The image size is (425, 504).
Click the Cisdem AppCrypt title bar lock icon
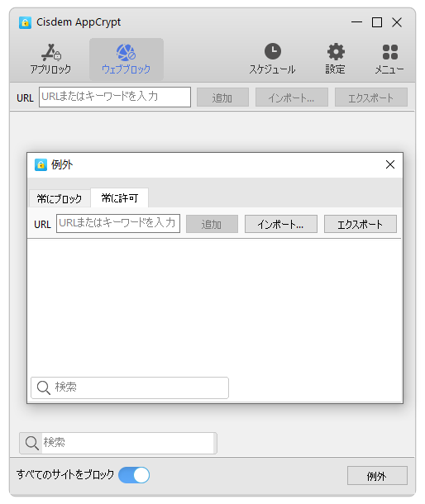point(25,22)
